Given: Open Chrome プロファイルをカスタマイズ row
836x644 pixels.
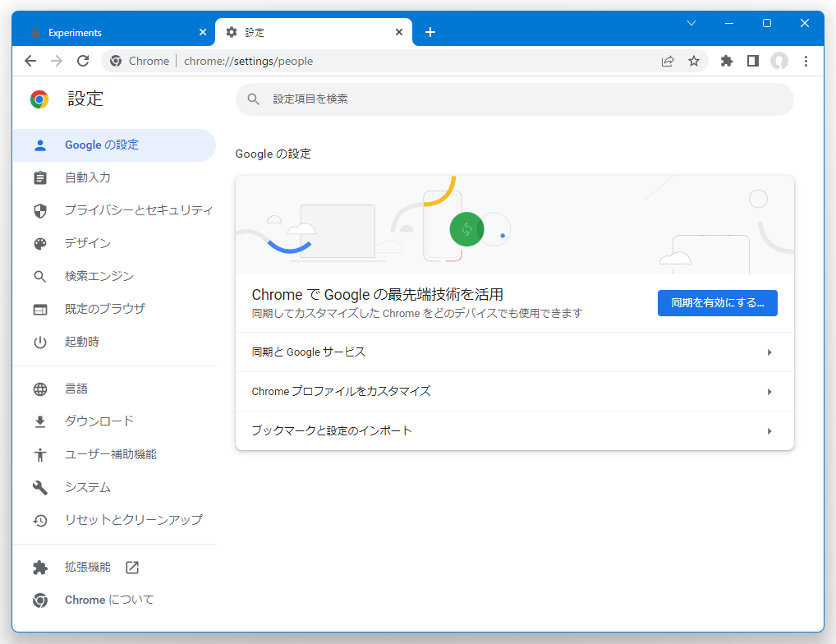Looking at the screenshot, I should [x=515, y=392].
